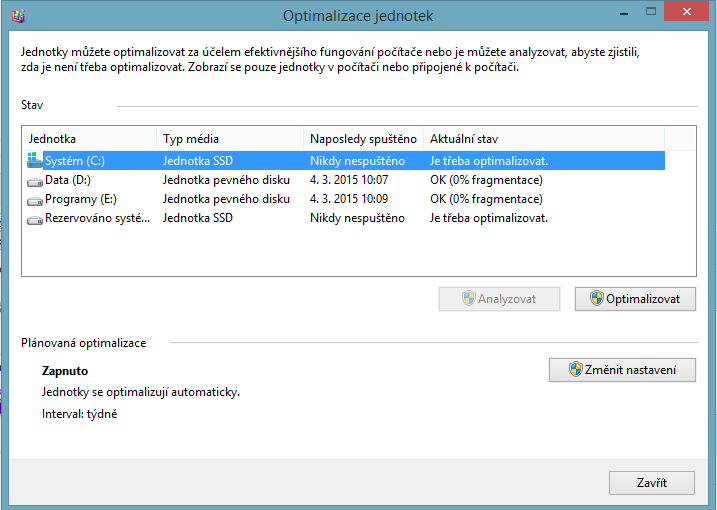Screen dimensions: 717x510
Task: Select the Rezervováno systé... drive row
Action: click(346, 218)
